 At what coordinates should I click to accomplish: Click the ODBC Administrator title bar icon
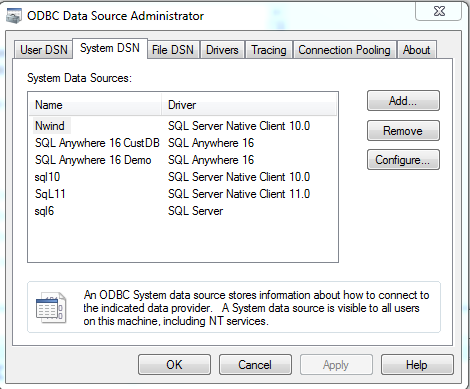pos(14,16)
